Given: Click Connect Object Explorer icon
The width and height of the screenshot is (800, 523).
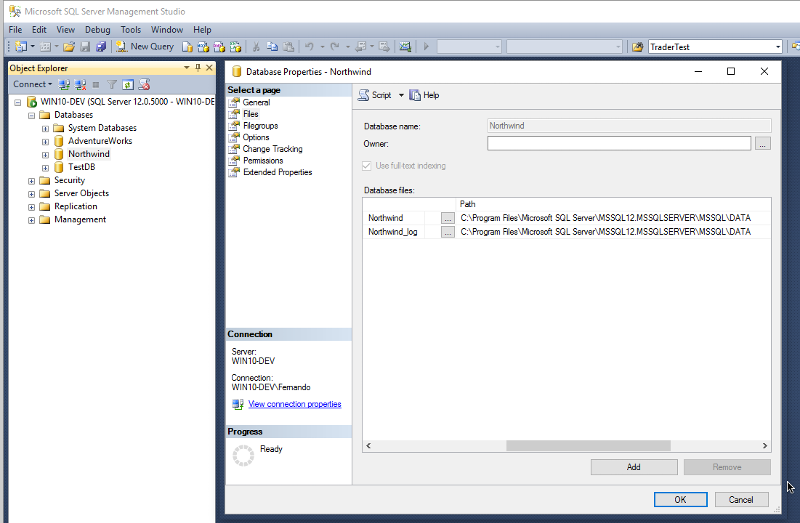Looking at the screenshot, I should pyautogui.click(x=64, y=85).
